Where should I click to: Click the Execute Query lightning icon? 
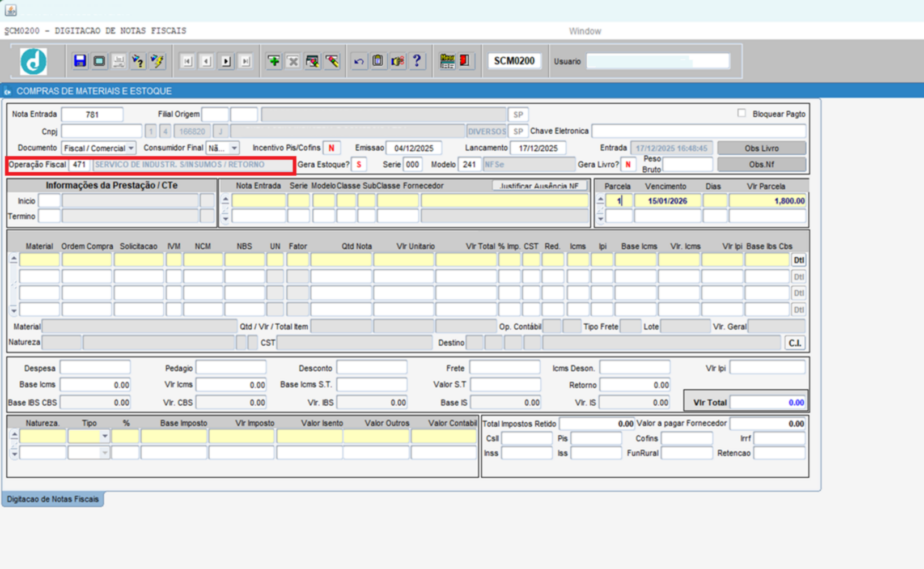157,61
